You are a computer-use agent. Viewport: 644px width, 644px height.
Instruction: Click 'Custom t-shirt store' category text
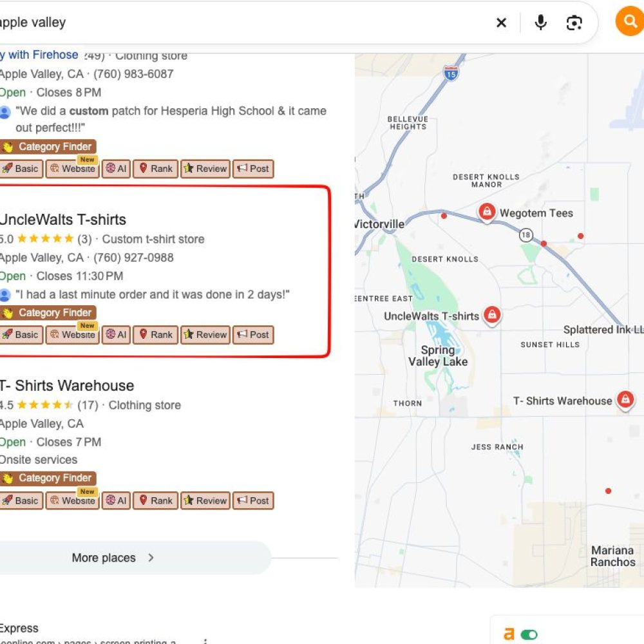coord(153,239)
